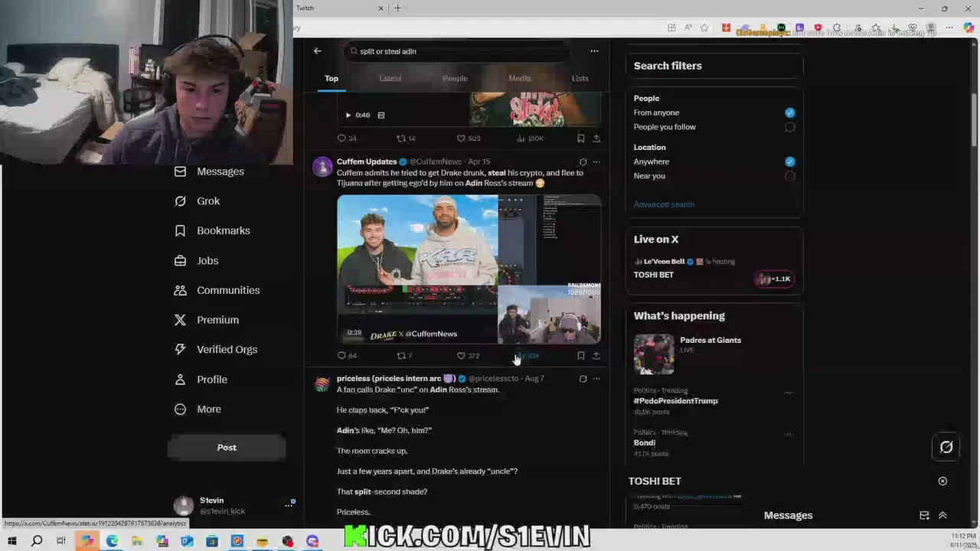Close the TOSHI BET live popup
The width and height of the screenshot is (980, 551).
coord(942,481)
